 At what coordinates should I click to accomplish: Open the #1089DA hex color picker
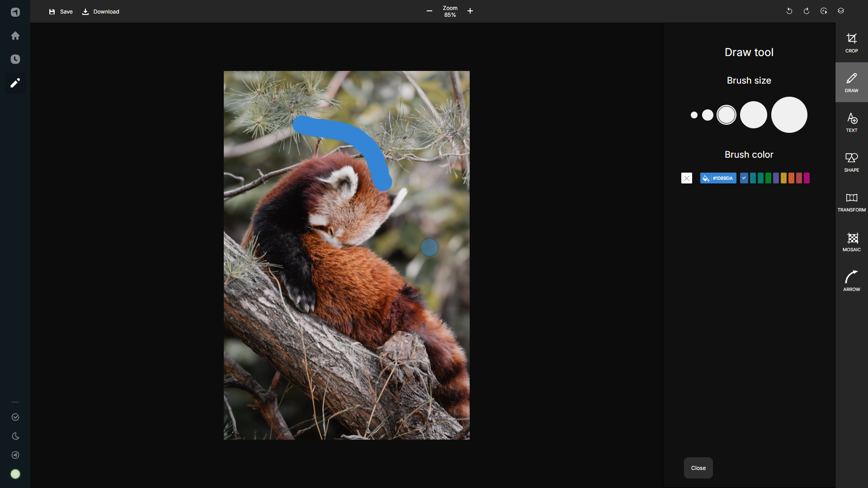[718, 178]
